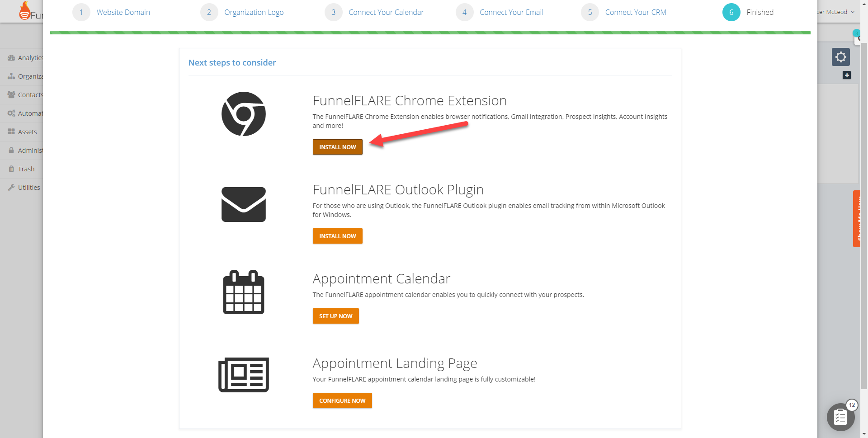
Task: Open Trash in the sidebar
Action: point(21,169)
